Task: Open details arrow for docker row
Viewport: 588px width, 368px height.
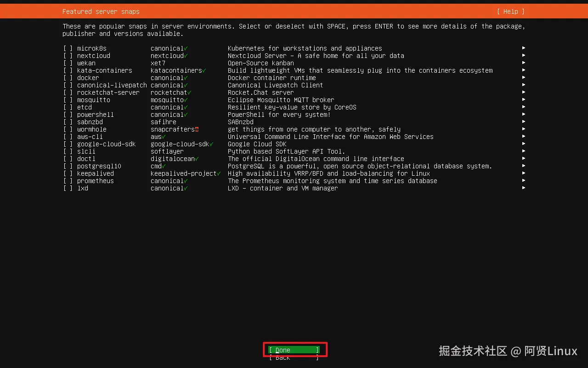Action: (524, 77)
